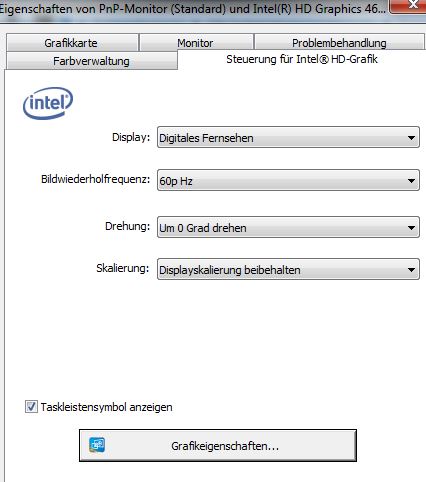Click the Display dropdown arrow

[x=411, y=138]
